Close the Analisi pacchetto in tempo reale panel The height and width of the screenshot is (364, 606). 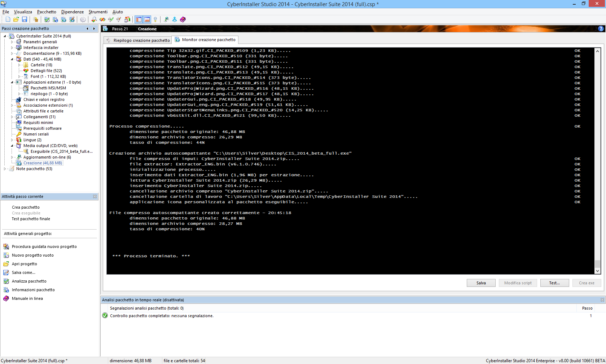coord(602,300)
